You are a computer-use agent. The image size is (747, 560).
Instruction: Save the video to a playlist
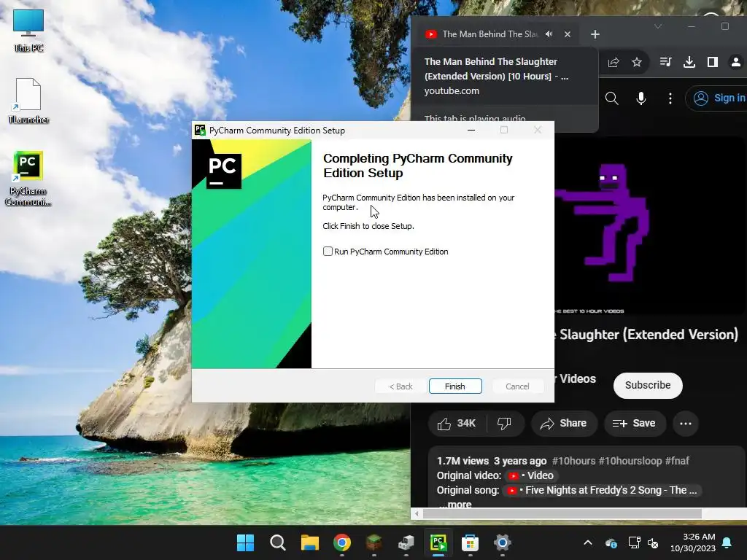point(634,424)
